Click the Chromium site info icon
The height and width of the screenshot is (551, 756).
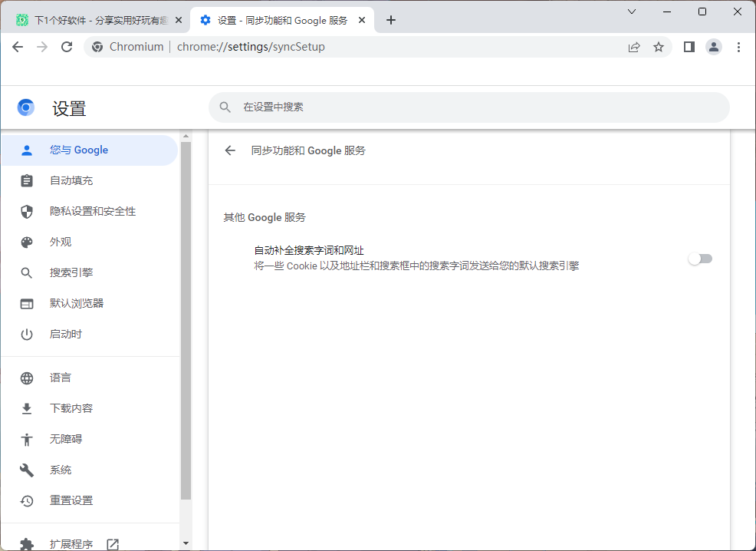(97, 47)
